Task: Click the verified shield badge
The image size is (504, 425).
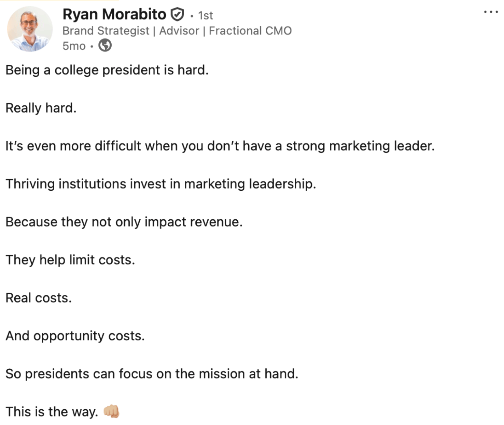Action: (x=177, y=15)
